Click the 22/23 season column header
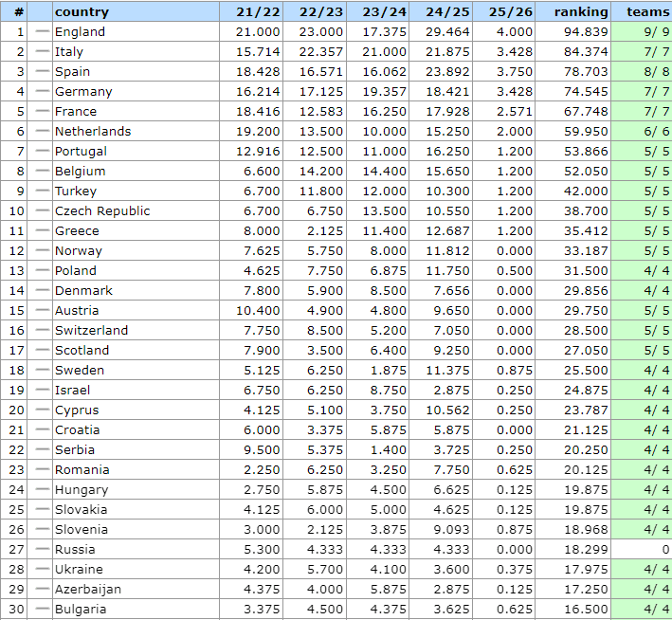672x620 pixels. pos(321,12)
